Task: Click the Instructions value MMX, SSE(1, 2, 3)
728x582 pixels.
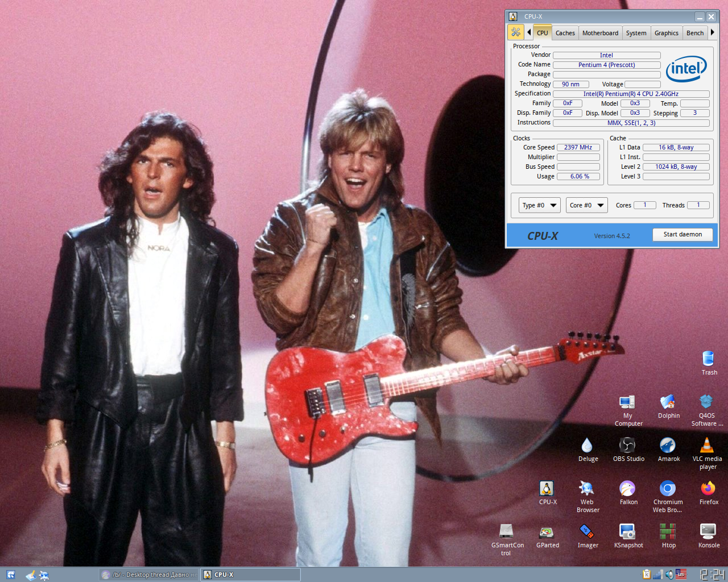Action: point(631,123)
